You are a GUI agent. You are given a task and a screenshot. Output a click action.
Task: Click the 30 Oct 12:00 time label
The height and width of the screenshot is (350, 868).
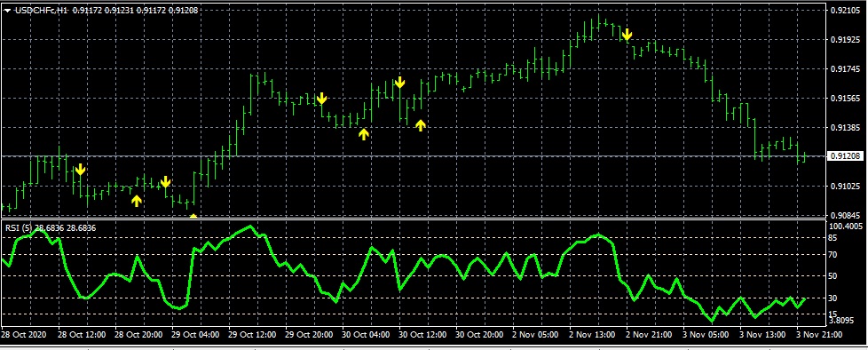pyautogui.click(x=423, y=335)
